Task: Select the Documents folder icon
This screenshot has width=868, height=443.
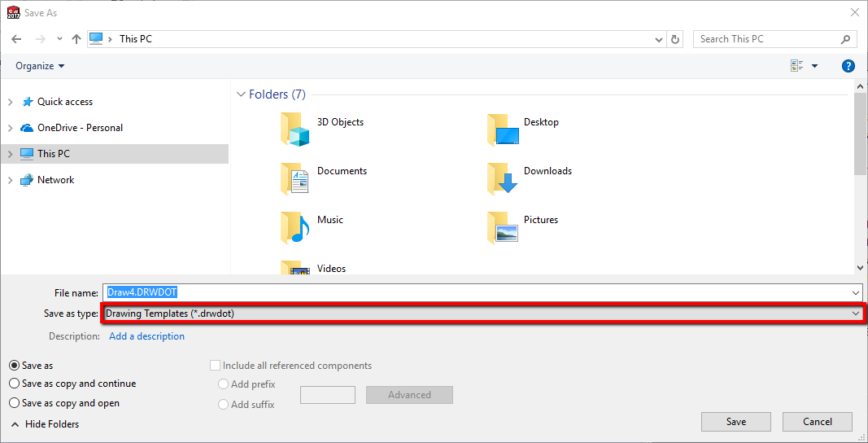Action: (x=294, y=178)
